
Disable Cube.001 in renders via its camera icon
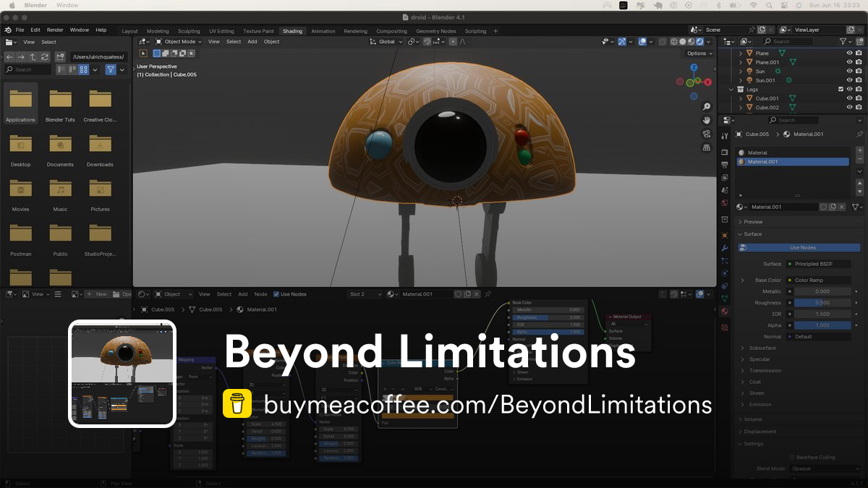(x=859, y=97)
